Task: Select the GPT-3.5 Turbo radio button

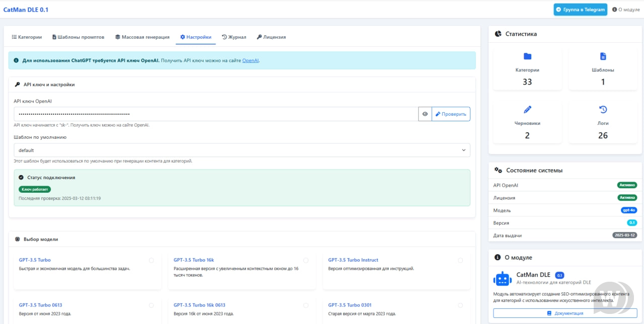Action: [151, 260]
